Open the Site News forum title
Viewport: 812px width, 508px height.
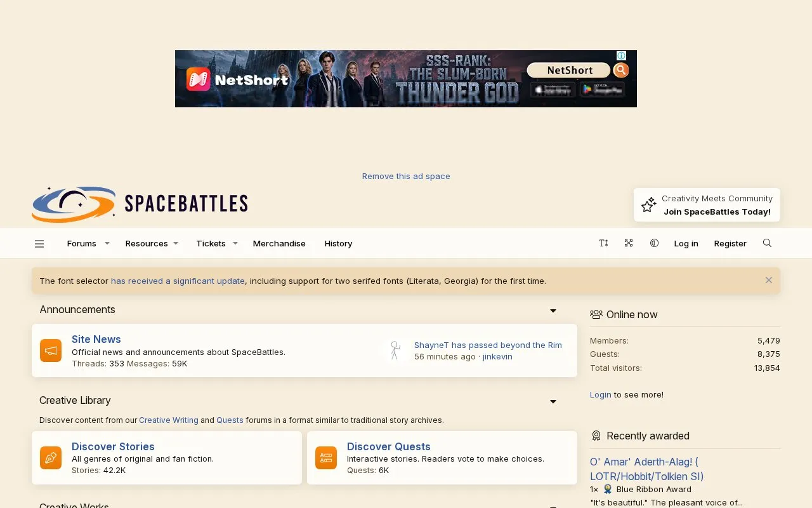[x=96, y=339]
